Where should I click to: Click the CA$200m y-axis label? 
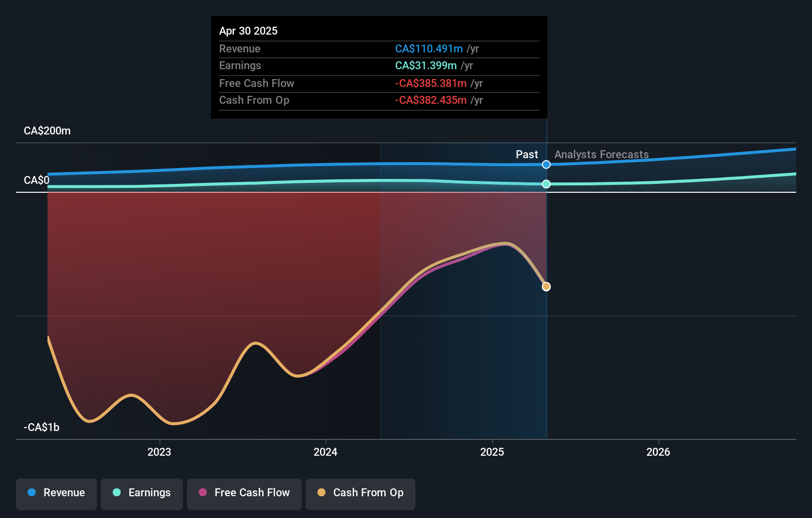click(x=47, y=131)
